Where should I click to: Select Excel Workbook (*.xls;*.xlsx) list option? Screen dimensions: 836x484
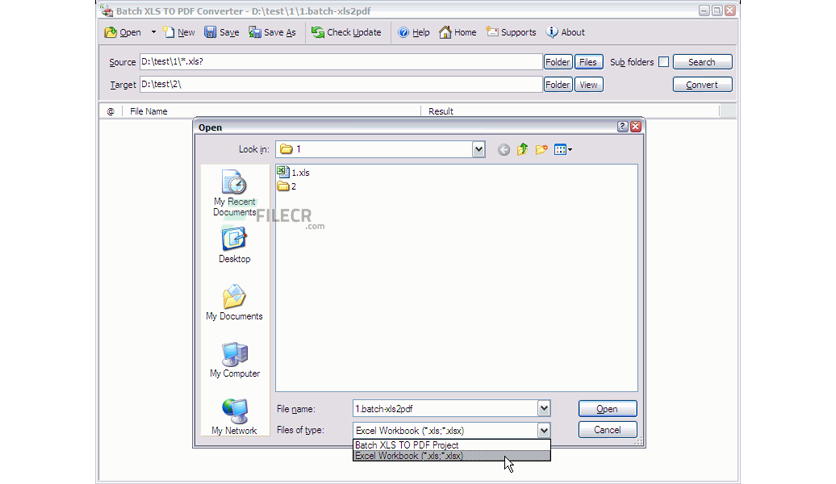[x=451, y=456]
